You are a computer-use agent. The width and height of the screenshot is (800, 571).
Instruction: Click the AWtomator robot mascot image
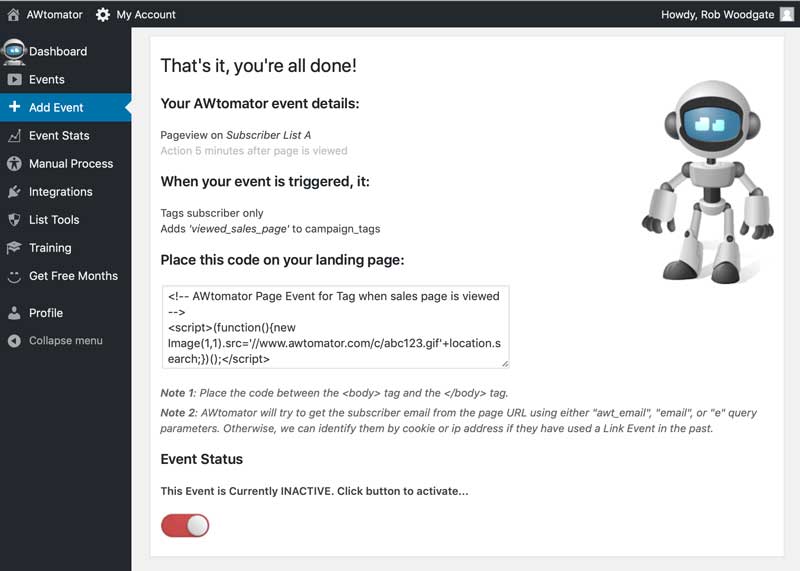[708, 182]
